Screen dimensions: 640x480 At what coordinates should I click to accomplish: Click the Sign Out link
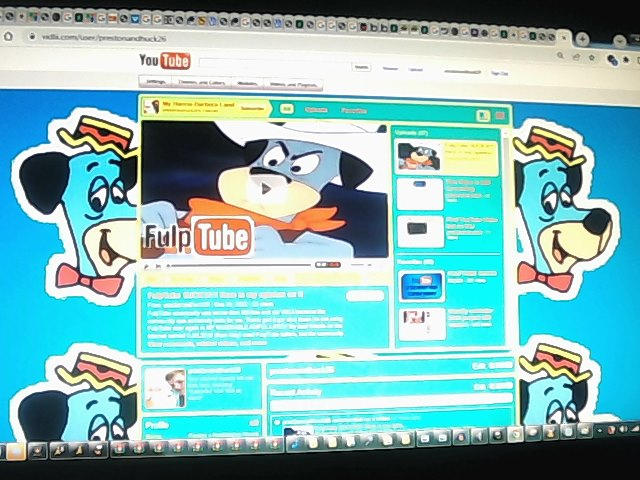499,73
